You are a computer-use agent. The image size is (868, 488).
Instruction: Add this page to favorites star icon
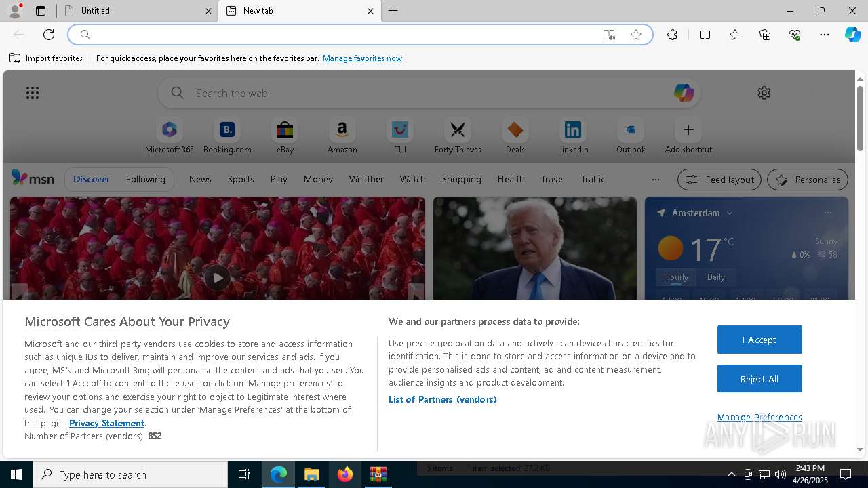[x=636, y=35]
